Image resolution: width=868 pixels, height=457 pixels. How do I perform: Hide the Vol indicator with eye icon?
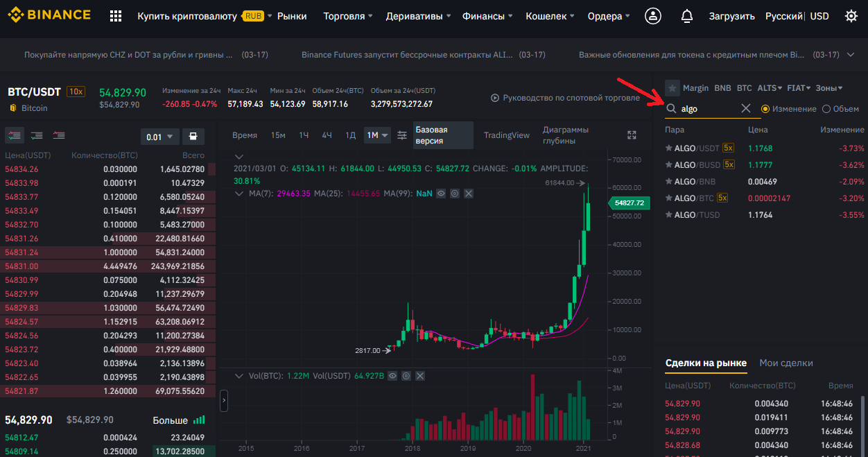[392, 376]
